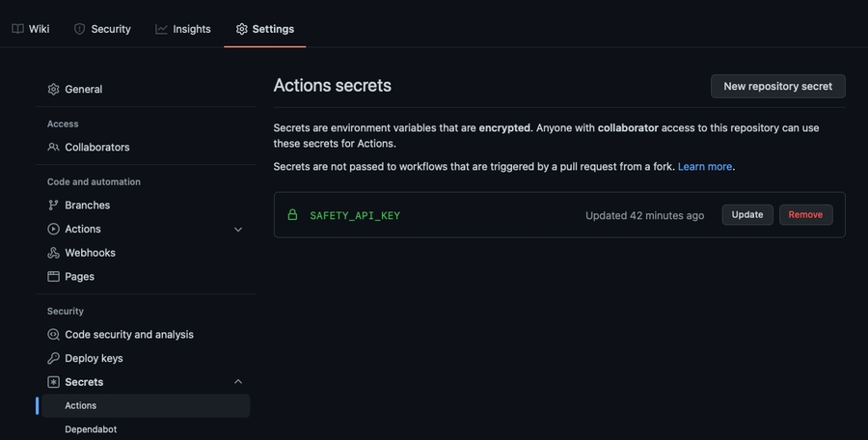The image size is (868, 440).
Task: Collapse the Secrets section chevron
Action: (x=238, y=382)
